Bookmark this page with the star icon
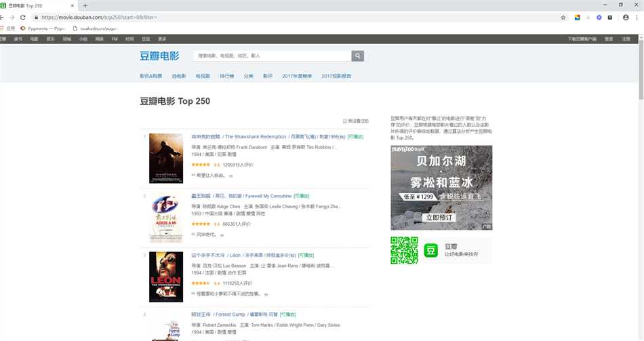Screen dimensions: 644x341 pyautogui.click(x=563, y=17)
